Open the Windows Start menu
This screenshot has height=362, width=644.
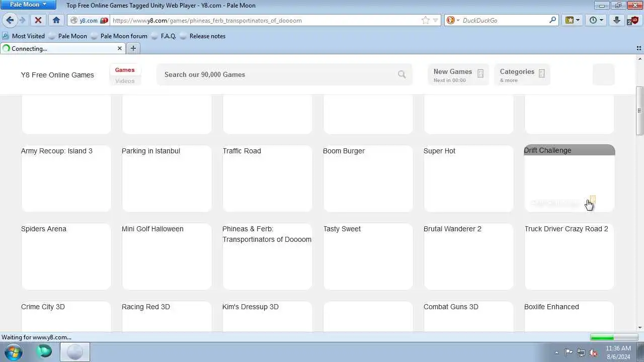click(x=14, y=352)
